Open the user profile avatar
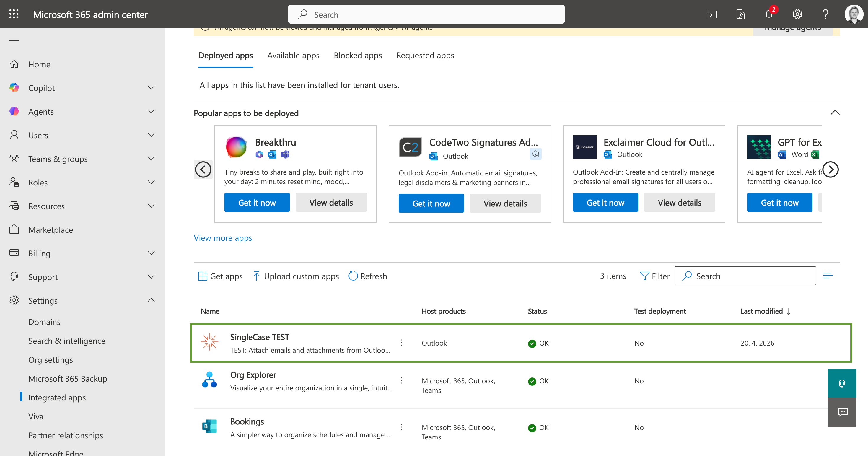The image size is (868, 456). coord(854,14)
